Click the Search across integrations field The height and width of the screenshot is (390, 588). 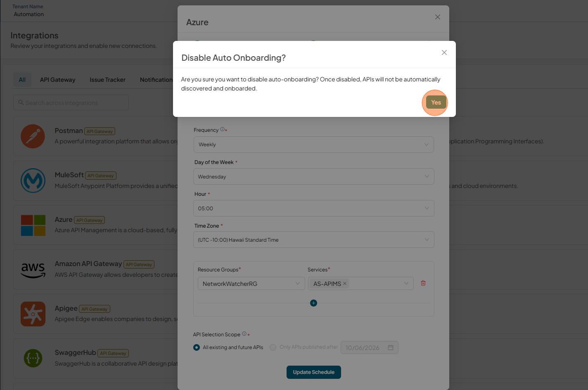[x=71, y=102]
